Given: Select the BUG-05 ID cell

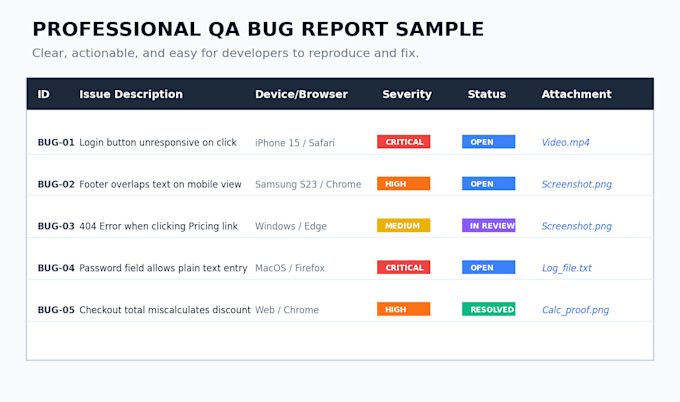Looking at the screenshot, I should coord(56,310).
